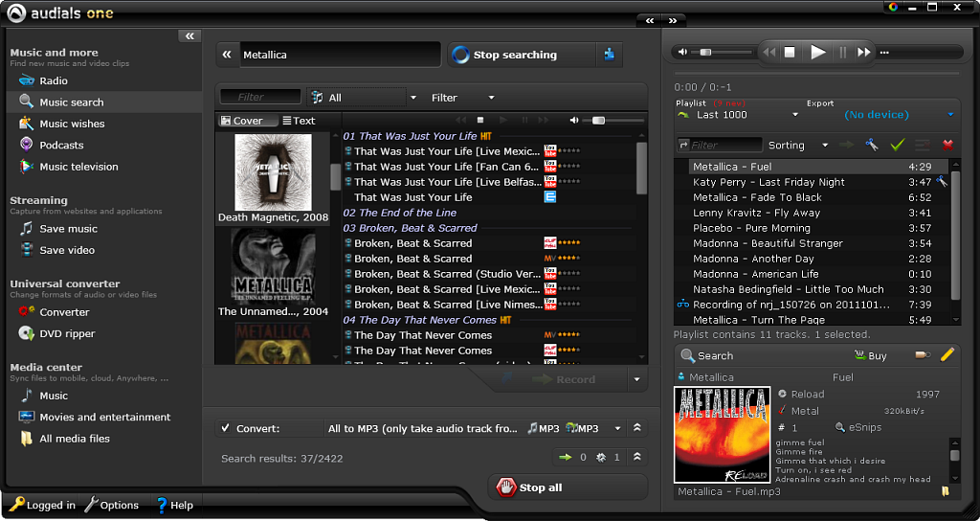Click heading 04 The Day That Never Comes
The width and height of the screenshot is (980, 521).
click(419, 320)
